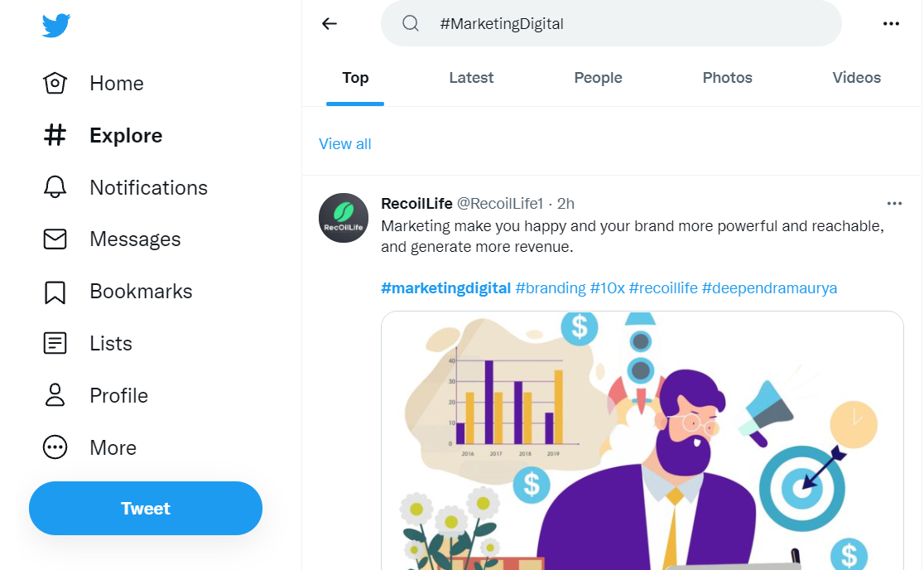The height and width of the screenshot is (570, 924).
Task: Switch to the Top tab
Action: 355,78
